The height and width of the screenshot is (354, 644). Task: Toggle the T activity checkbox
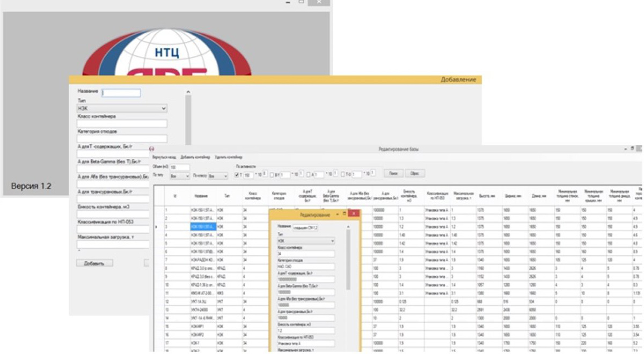[237, 175]
